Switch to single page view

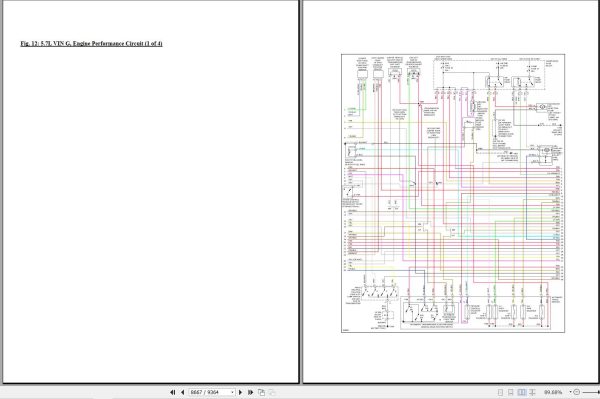coord(500,392)
